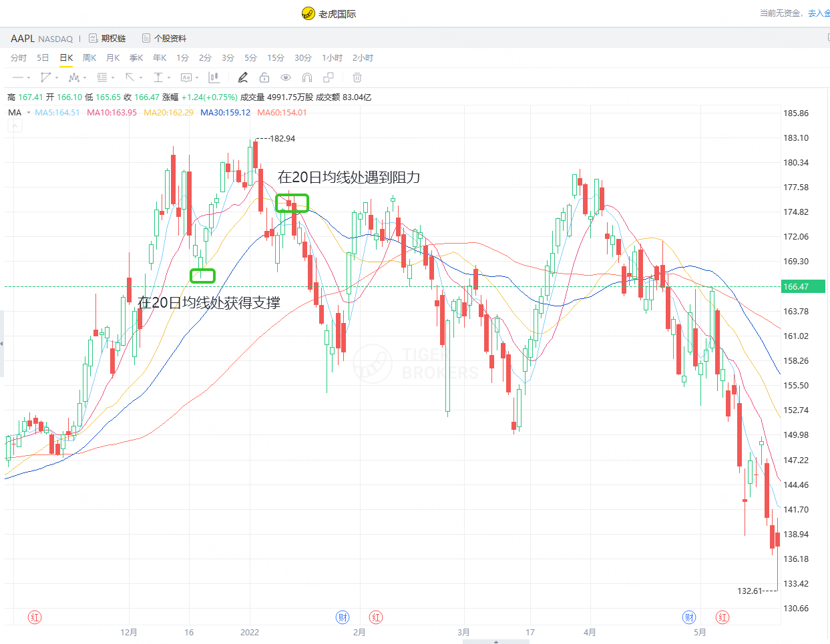Select the annotation text 在20日均线处遇到阻力
This screenshot has width=830, height=644.
349,177
